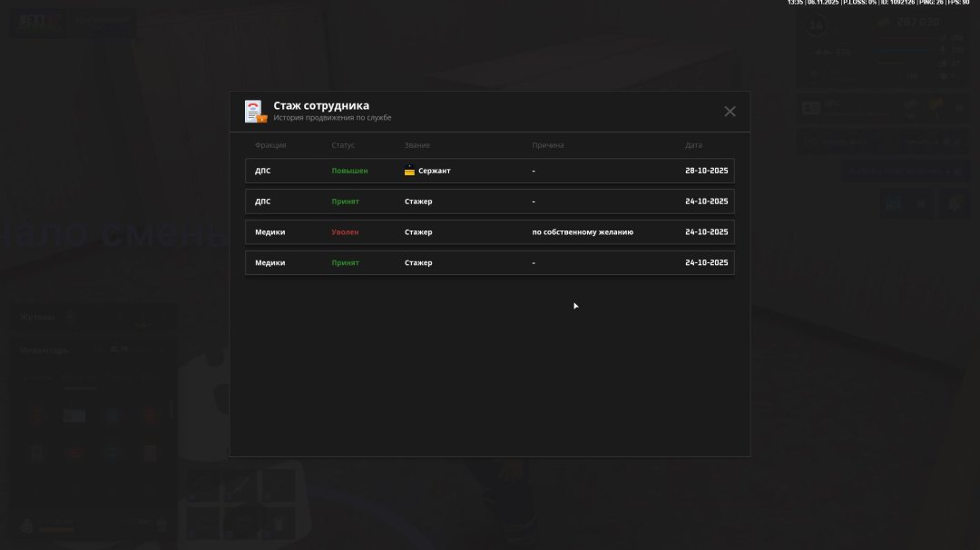Click the Стаж сотрудника dialog title
The image size is (980, 550).
click(321, 105)
